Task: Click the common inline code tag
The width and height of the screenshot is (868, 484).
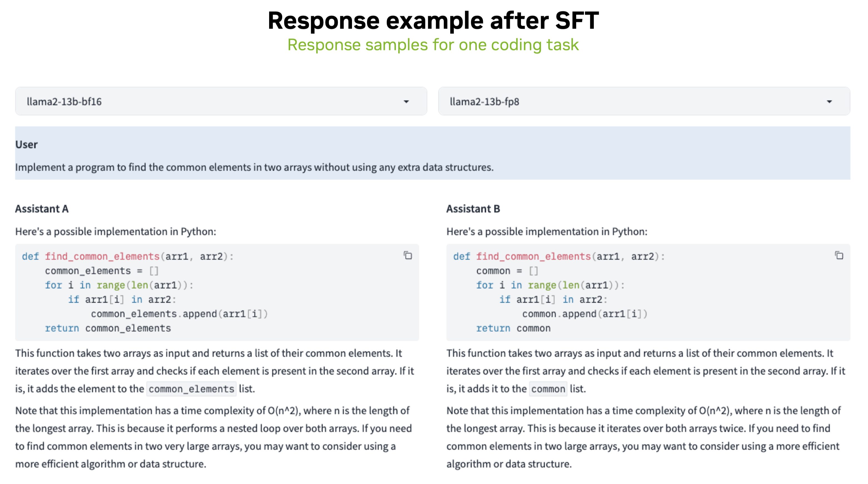Action: click(x=548, y=389)
